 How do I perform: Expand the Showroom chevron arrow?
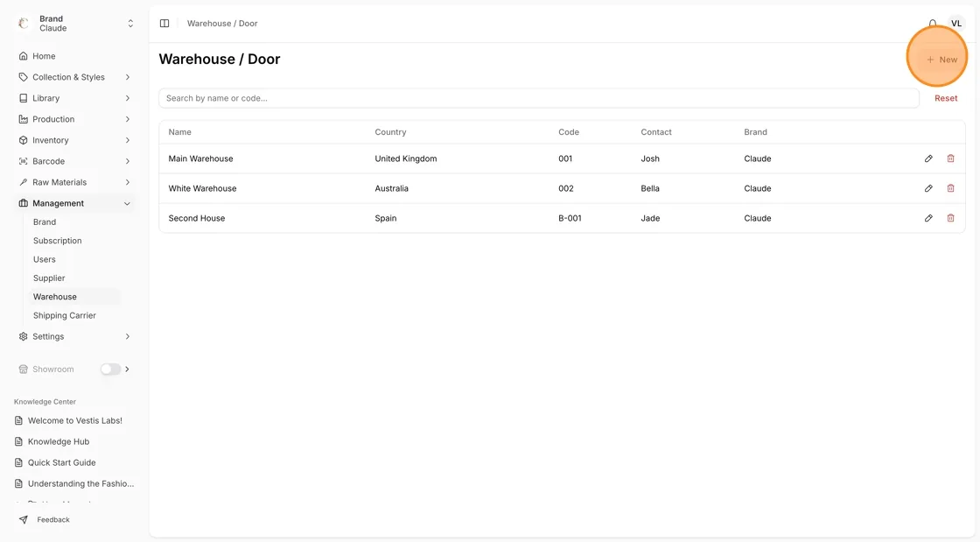point(128,370)
